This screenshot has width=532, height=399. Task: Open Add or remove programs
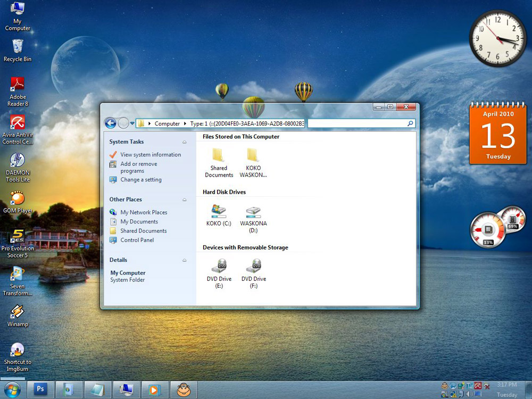click(139, 167)
